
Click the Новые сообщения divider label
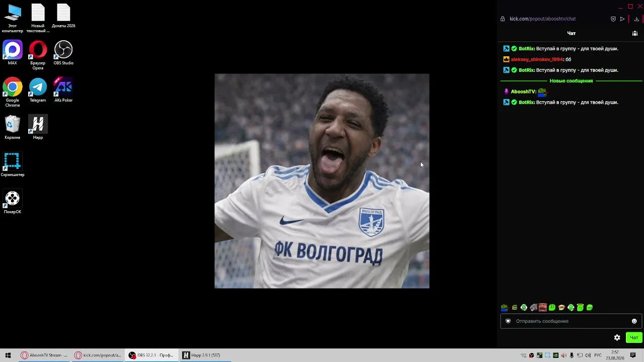[x=571, y=81]
